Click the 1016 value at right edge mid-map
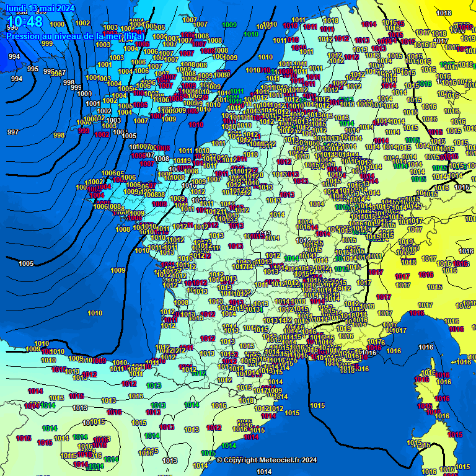This screenshot has height=476, width=476. click(466, 251)
